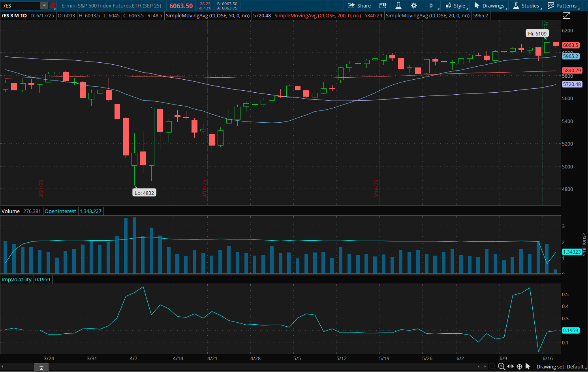
Task: Click the expansion area right arrow
Action: (485, 366)
